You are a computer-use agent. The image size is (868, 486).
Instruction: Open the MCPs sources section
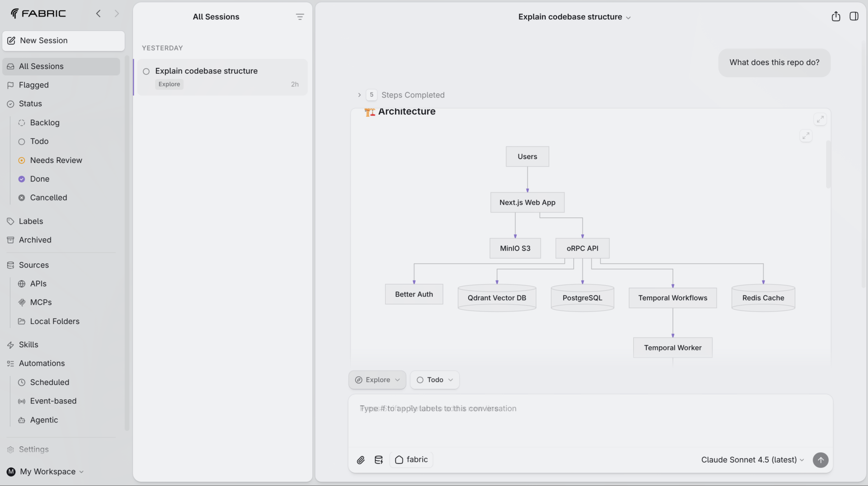click(41, 302)
